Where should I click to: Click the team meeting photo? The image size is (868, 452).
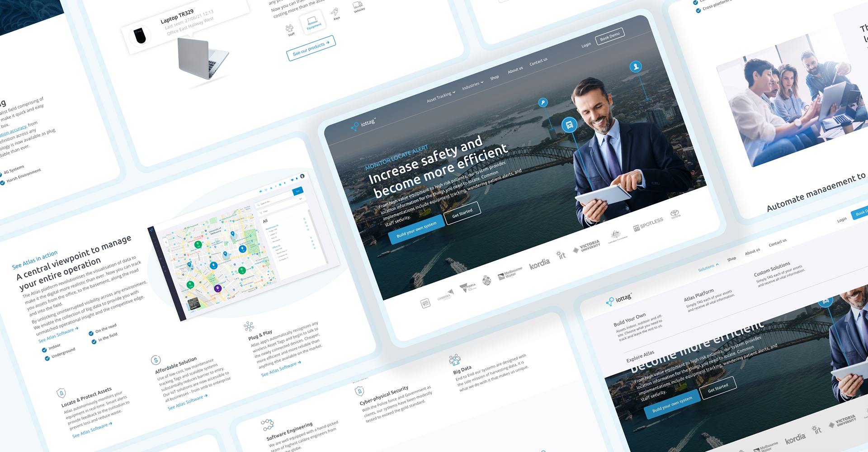pyautogui.click(x=795, y=100)
